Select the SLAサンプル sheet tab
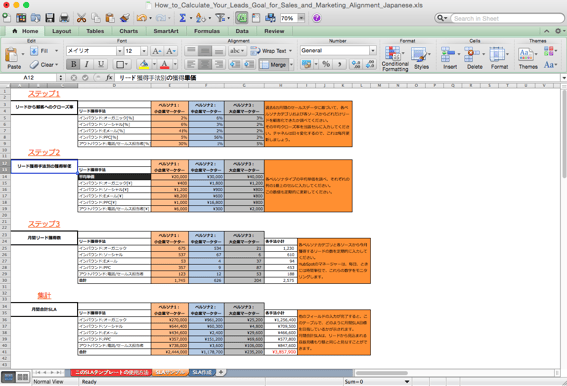 [x=170, y=372]
